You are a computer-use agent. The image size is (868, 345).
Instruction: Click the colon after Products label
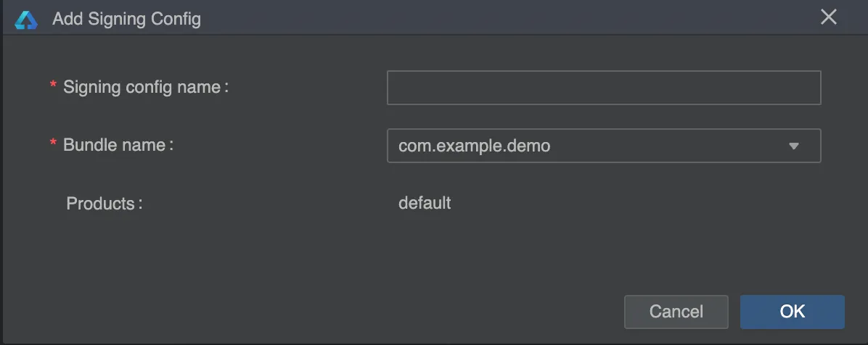tap(141, 204)
